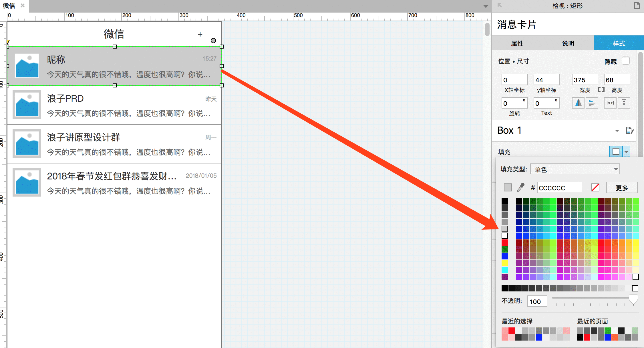Select the red swatch in the left column
The height and width of the screenshot is (348, 644).
pyautogui.click(x=505, y=243)
